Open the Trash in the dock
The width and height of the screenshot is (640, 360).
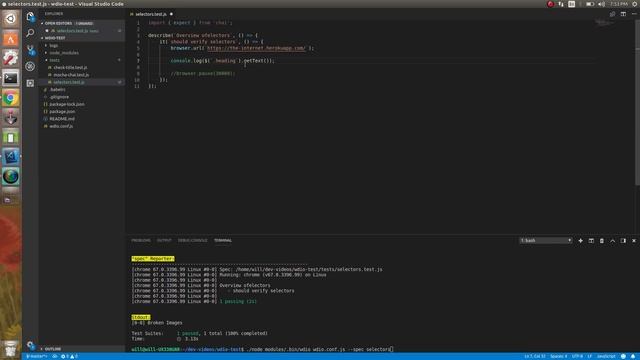point(11,349)
